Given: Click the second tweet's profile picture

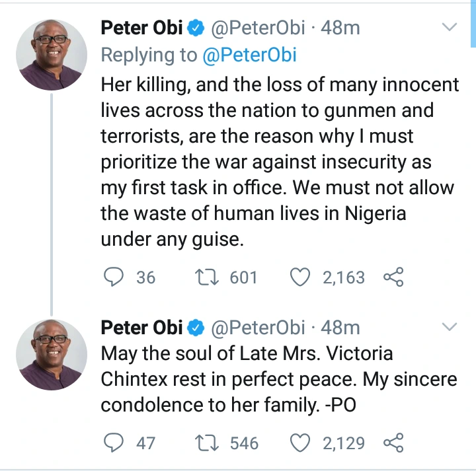Looking at the screenshot, I should (x=52, y=355).
